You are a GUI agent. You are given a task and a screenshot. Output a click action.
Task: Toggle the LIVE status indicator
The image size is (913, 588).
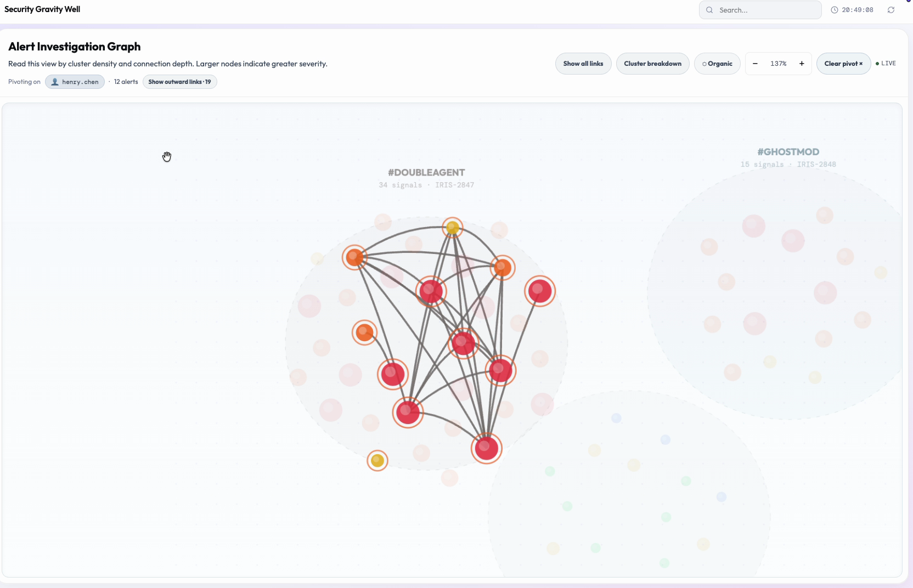click(886, 64)
